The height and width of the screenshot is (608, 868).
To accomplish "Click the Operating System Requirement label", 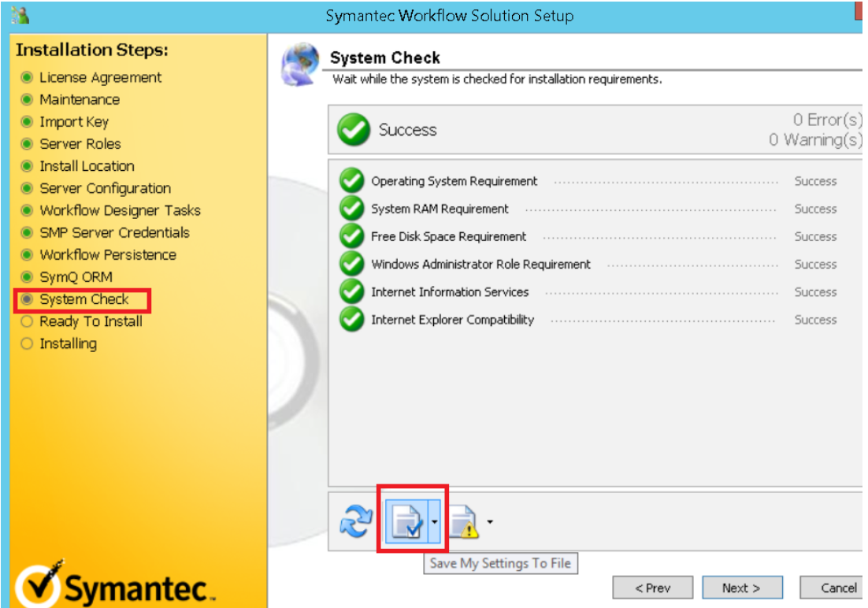I will click(x=454, y=181).
